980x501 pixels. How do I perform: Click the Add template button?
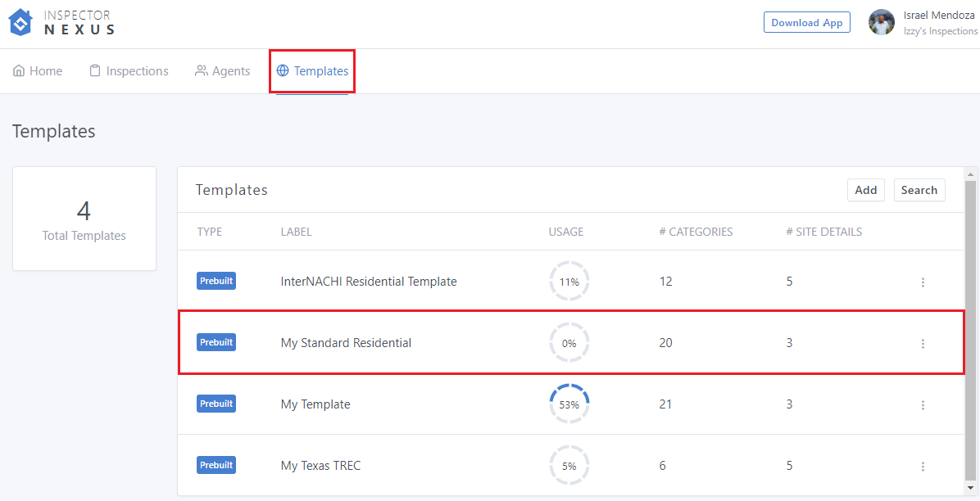[865, 190]
